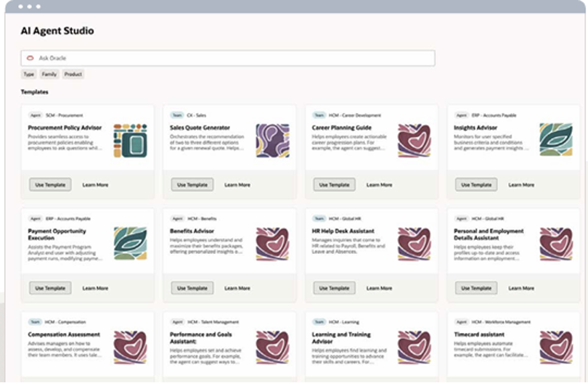This screenshot has width=588, height=383.
Task: Learn More about Sales Quote Generator
Action: (237, 185)
